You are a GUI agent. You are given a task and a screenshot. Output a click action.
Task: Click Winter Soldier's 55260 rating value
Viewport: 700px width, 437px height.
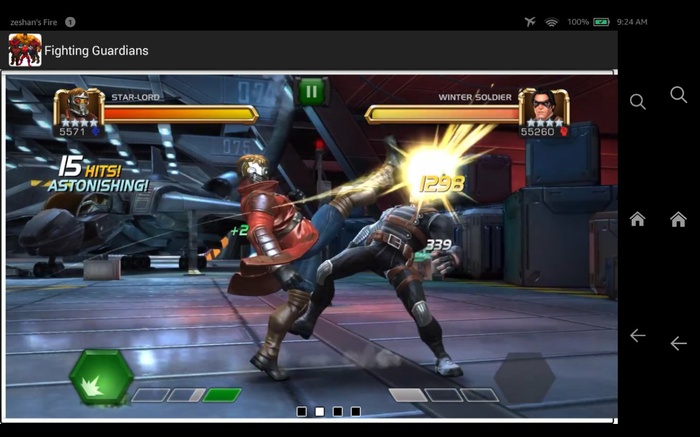[x=538, y=132]
